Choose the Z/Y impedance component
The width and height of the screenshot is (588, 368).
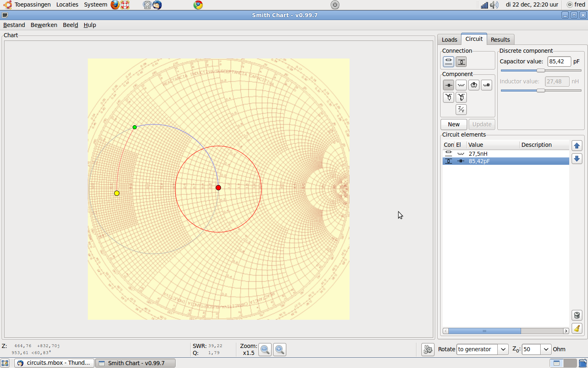461,110
